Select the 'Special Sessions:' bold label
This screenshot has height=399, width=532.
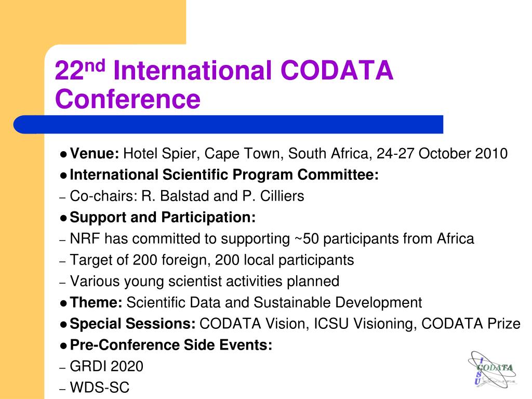[x=132, y=324]
